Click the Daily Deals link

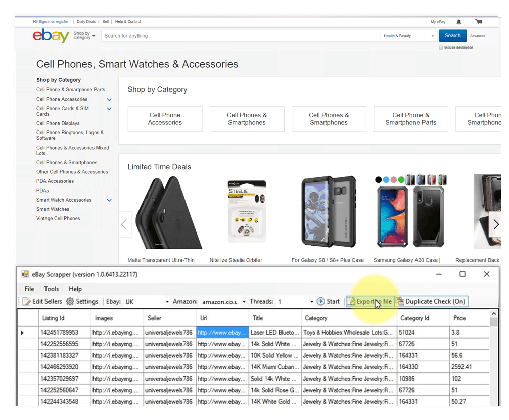(86, 22)
